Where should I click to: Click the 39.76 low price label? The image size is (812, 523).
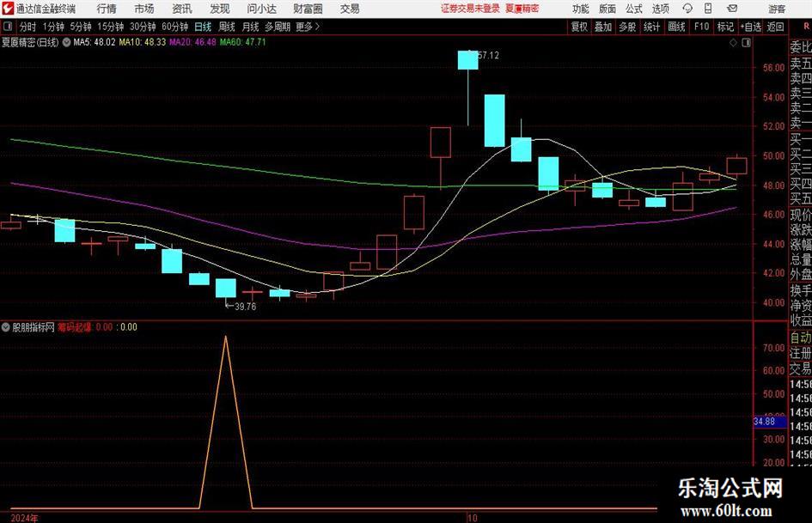point(246,307)
